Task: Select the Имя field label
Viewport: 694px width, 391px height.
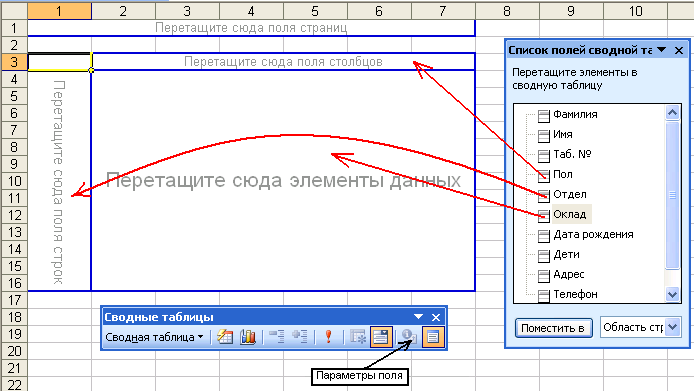Action: 563,134
